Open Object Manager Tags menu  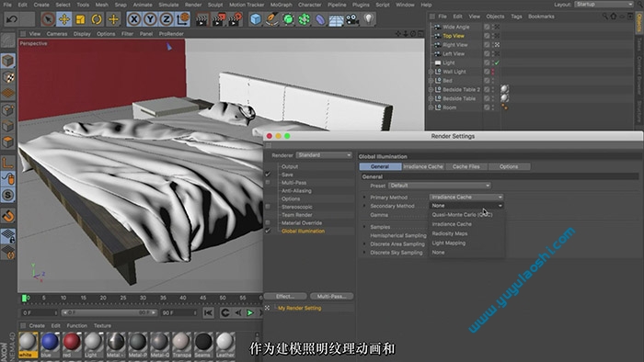[516, 17]
